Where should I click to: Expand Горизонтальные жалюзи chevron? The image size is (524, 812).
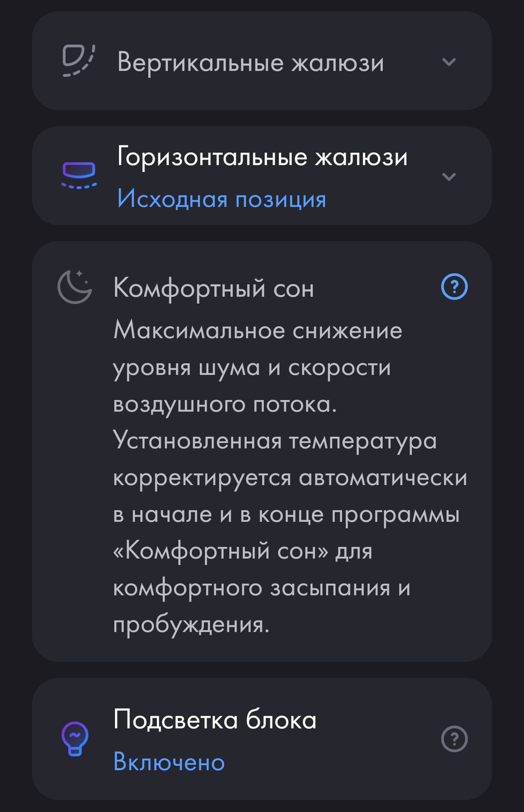pos(449,177)
